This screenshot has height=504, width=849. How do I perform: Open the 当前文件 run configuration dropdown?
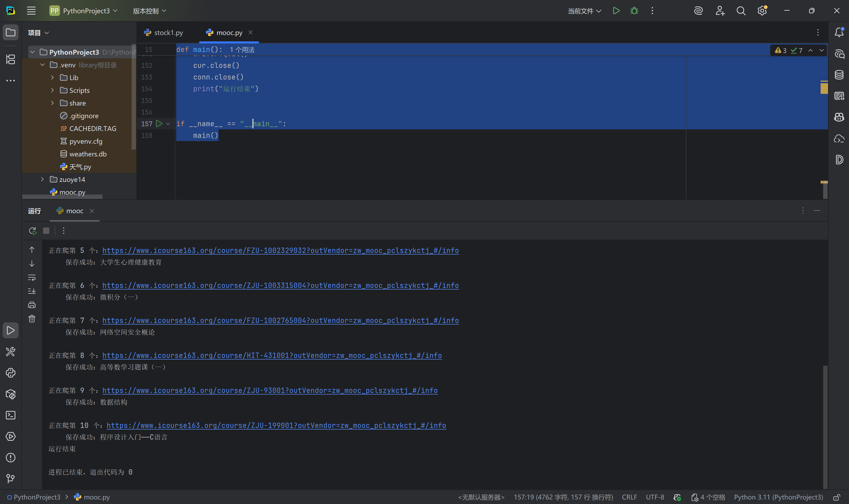click(x=584, y=11)
